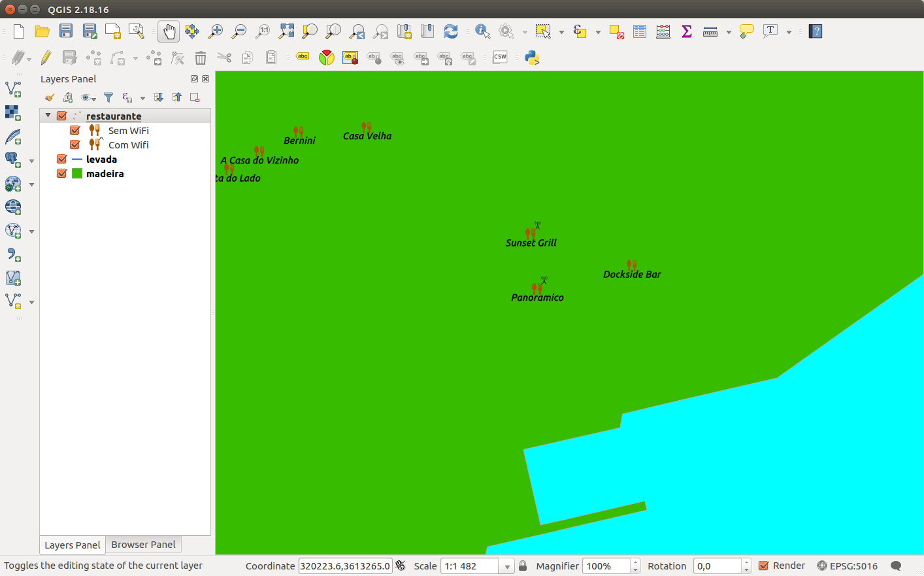Viewport: 924px width, 576px height.
Task: Click the EPSG:5016 CRS button
Action: (847, 566)
